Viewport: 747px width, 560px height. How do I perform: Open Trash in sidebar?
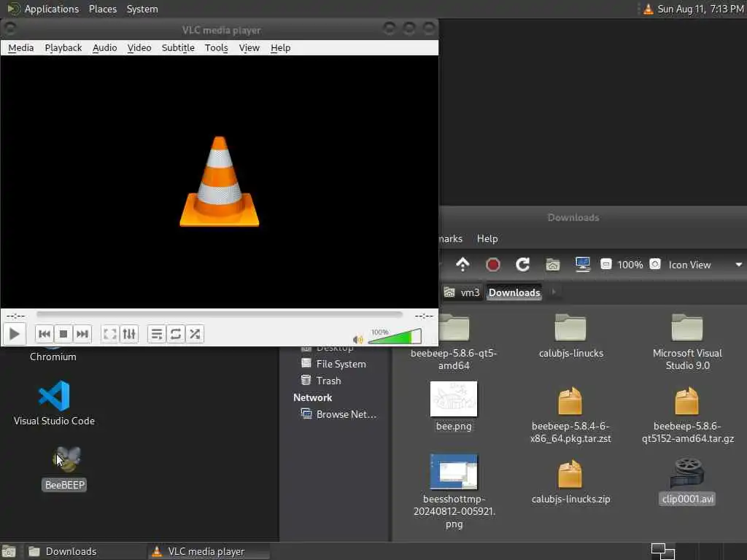321,381
